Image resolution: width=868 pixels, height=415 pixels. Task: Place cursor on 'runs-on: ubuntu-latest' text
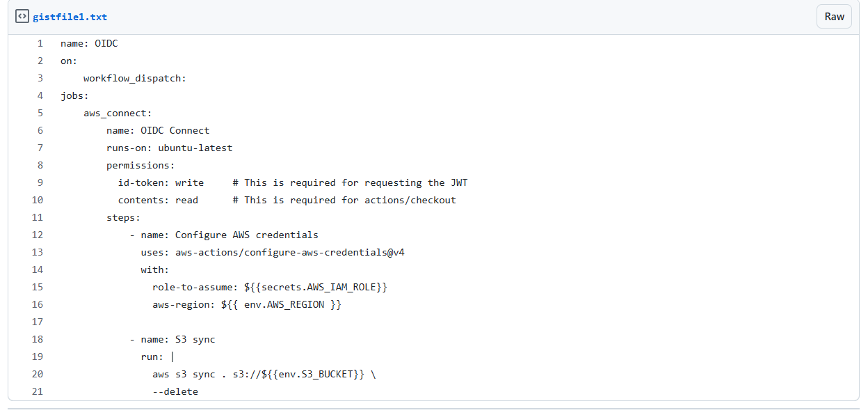click(169, 148)
